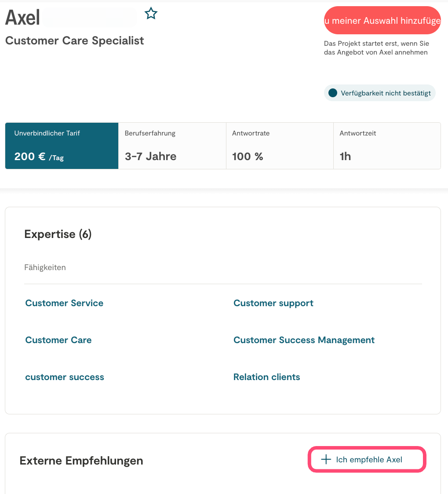The width and height of the screenshot is (448, 494).
Task: Click the Berufserfahrung 3-7 Jahre tile
Action: coord(172,146)
